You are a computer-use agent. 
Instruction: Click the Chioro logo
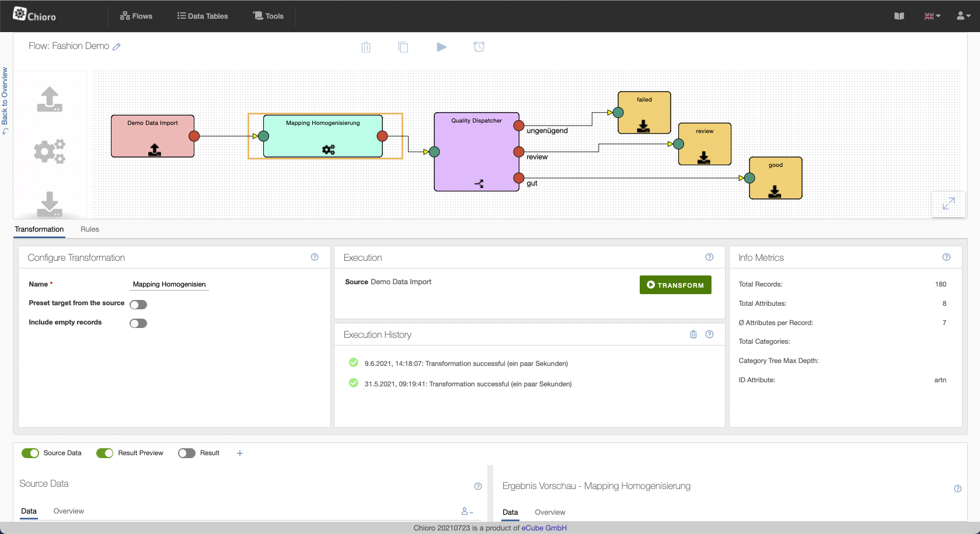tap(34, 15)
